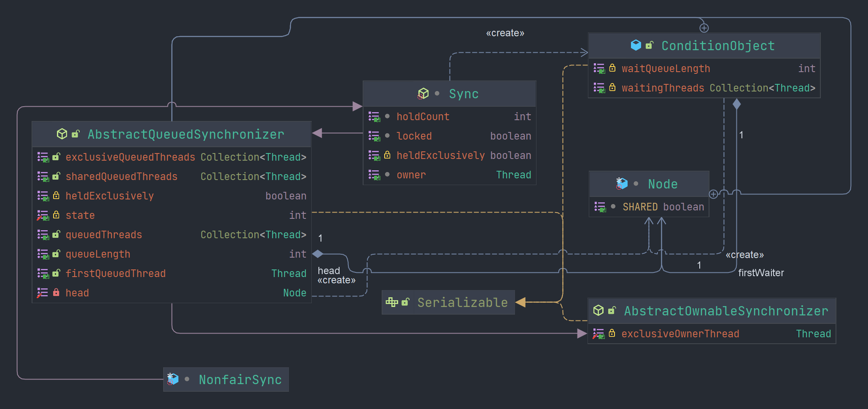Click the heldExclusively field in AbstractQueuedSynchronizer
868x409 pixels.
click(x=110, y=196)
